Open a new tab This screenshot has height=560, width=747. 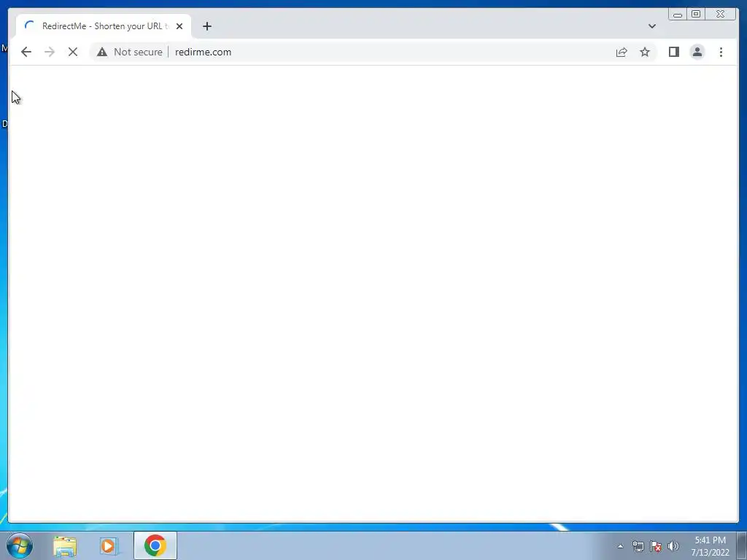206,26
